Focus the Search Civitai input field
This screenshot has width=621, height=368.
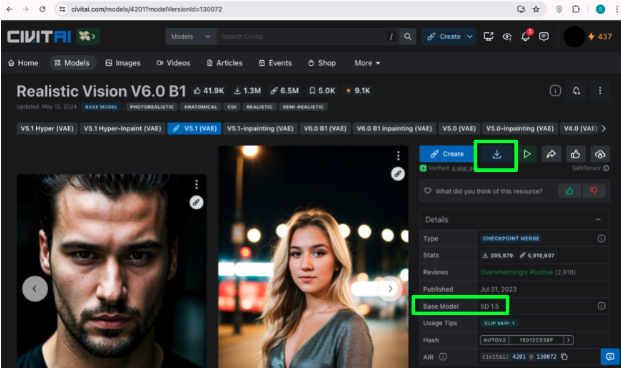pos(301,36)
